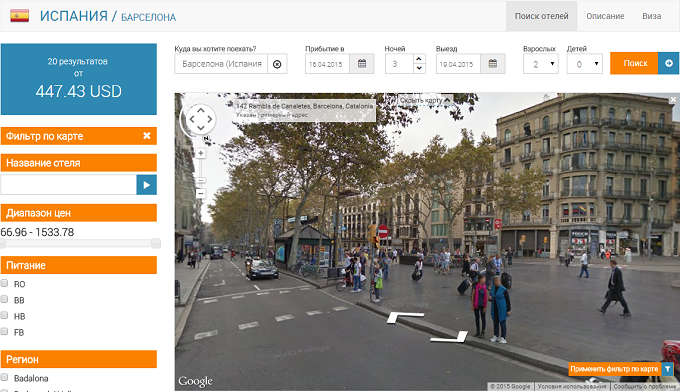Clear the destination field with the circled X icon
680x392 pixels.
pyautogui.click(x=277, y=64)
